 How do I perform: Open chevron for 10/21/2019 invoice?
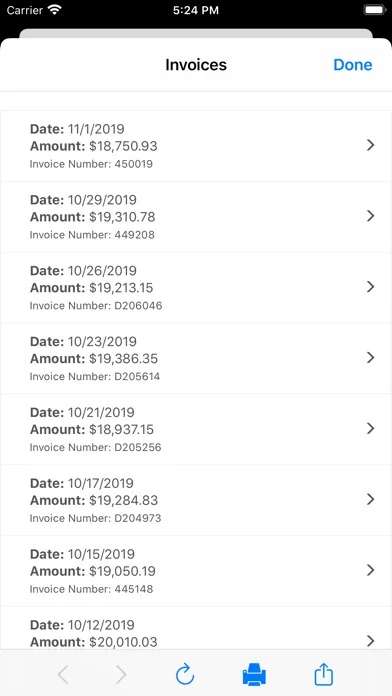(371, 428)
